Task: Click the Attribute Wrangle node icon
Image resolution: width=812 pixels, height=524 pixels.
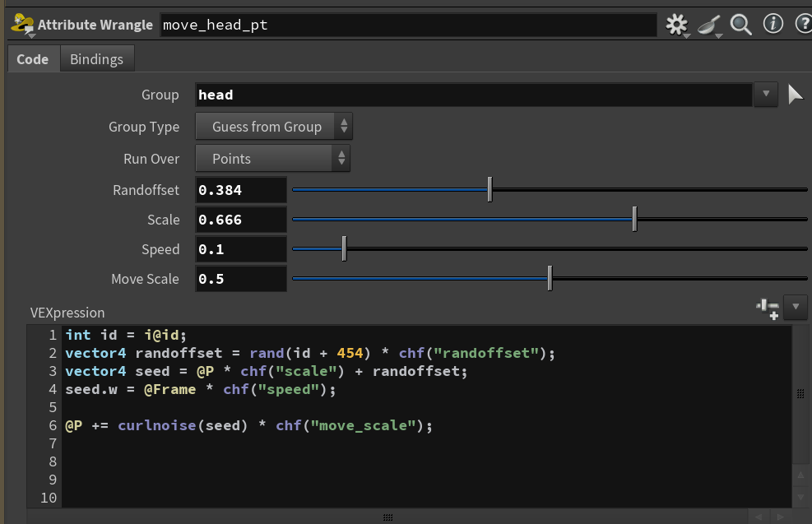Action: (x=22, y=25)
